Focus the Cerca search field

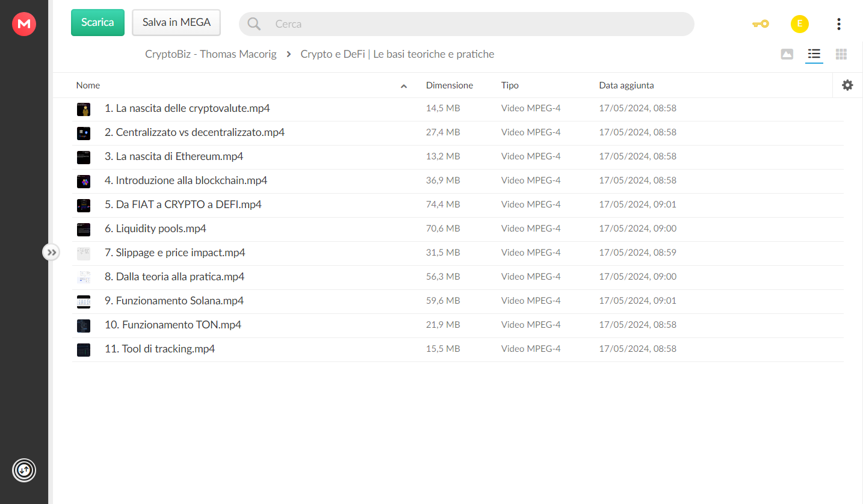coord(466,24)
